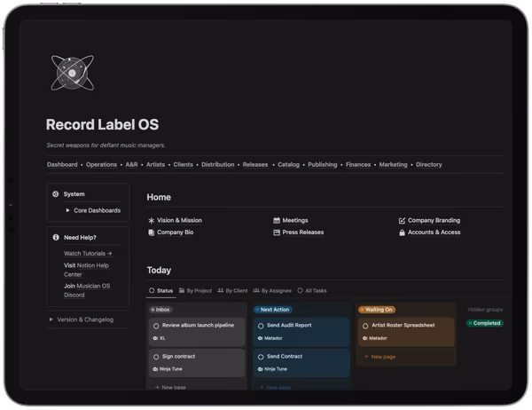Screen dimensions: 532x410
Task: Click the System gear icon
Action: tap(55, 194)
